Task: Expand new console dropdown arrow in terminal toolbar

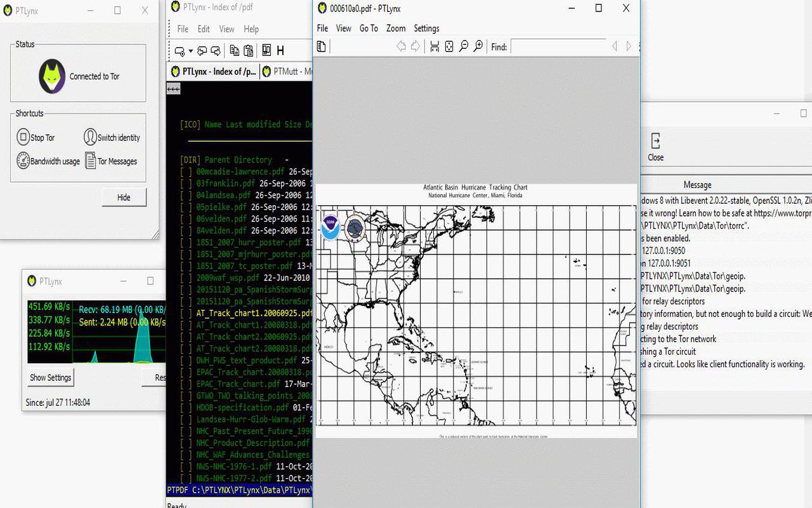Action: (x=190, y=51)
